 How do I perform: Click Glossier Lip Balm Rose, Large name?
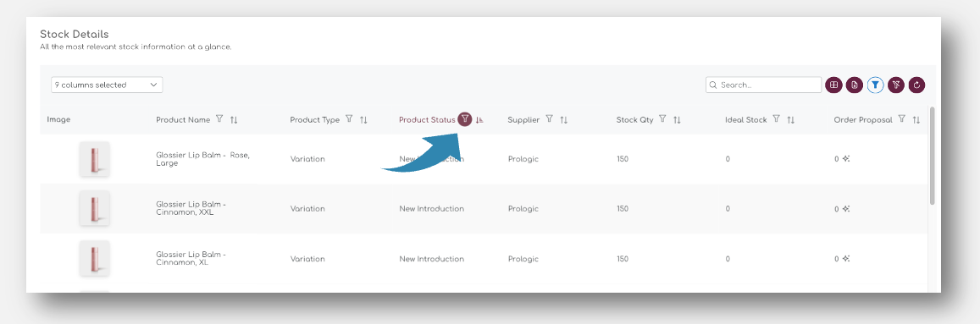pos(202,158)
